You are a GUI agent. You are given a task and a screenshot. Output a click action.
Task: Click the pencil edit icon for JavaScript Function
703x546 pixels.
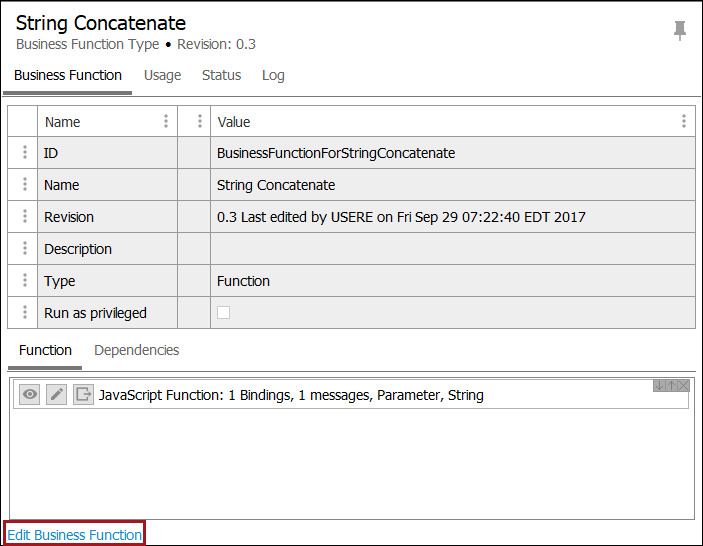[x=57, y=395]
